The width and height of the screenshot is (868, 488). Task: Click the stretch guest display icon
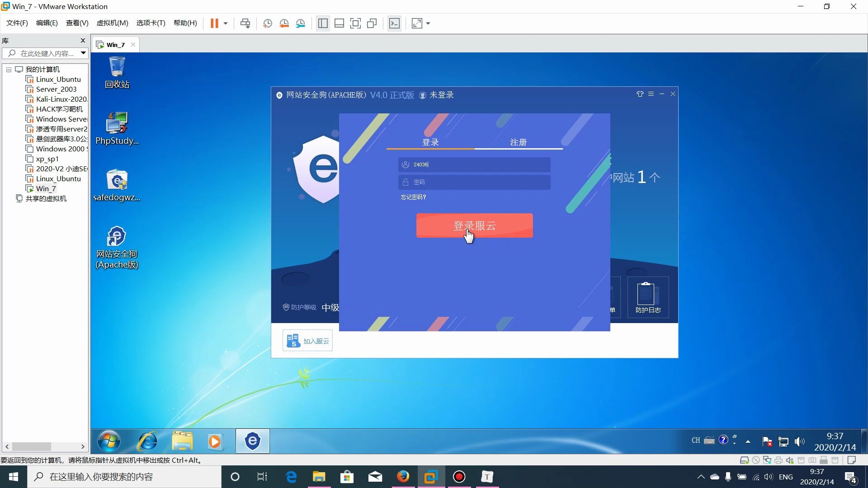[417, 23]
